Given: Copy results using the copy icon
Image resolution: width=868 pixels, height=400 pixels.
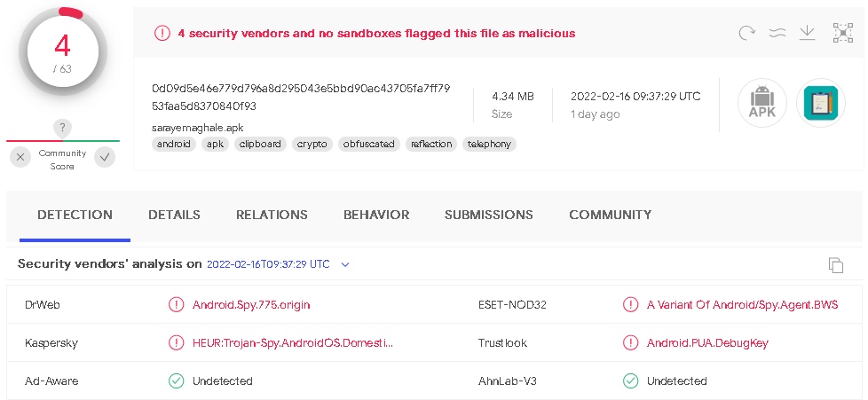Looking at the screenshot, I should pos(835,265).
